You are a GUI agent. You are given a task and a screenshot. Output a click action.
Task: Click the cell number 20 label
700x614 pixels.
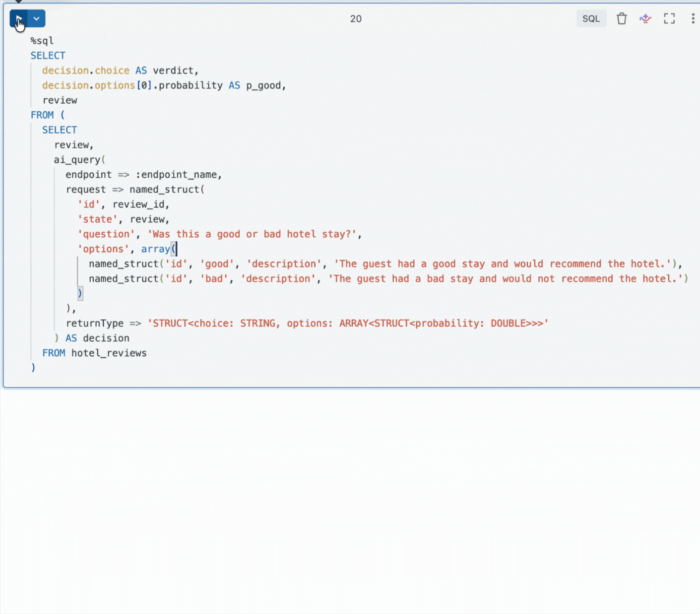coord(356,19)
